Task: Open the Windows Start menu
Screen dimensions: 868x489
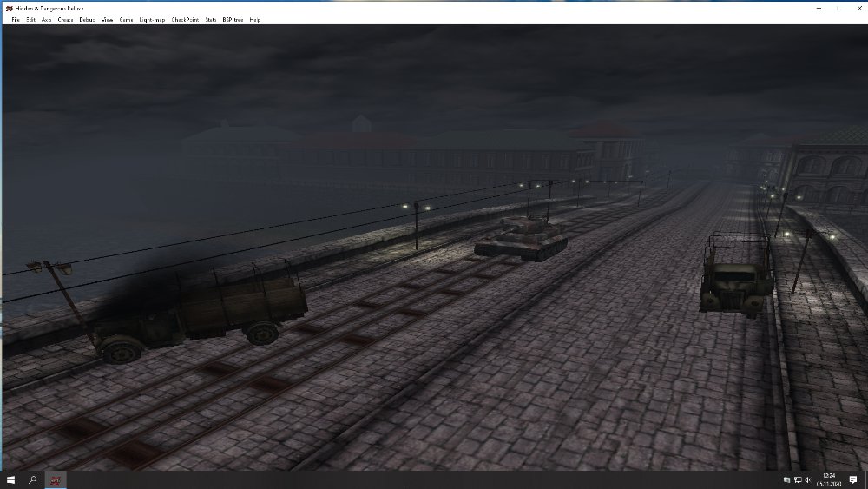Action: coord(11,479)
